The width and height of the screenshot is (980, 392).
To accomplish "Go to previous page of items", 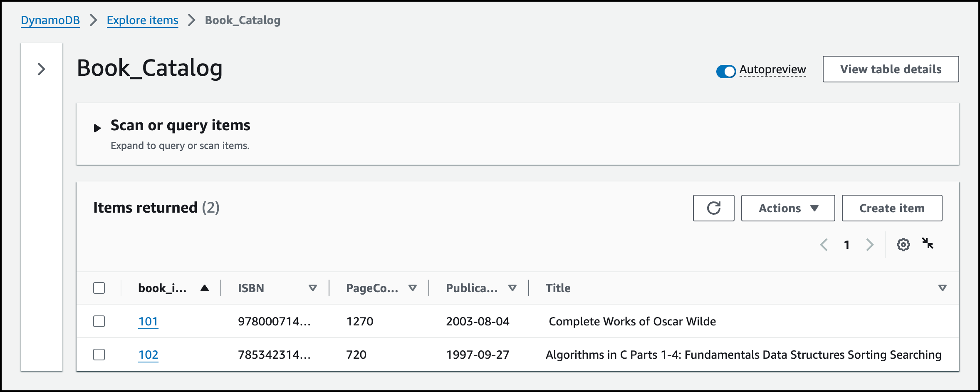I will pos(824,245).
